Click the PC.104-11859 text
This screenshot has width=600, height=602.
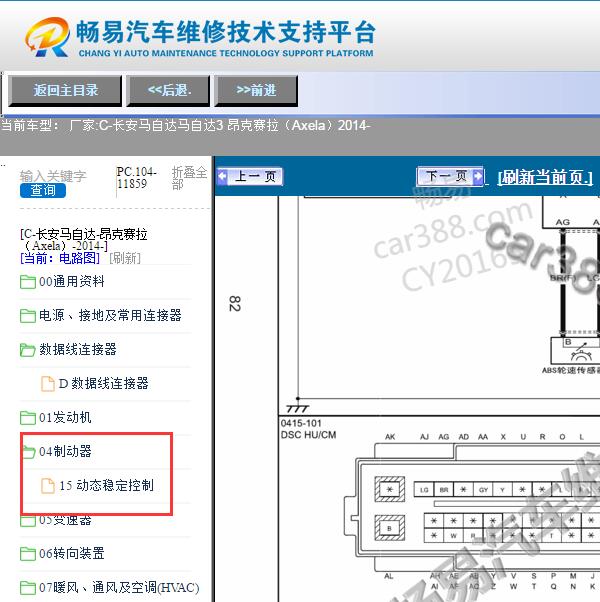136,178
